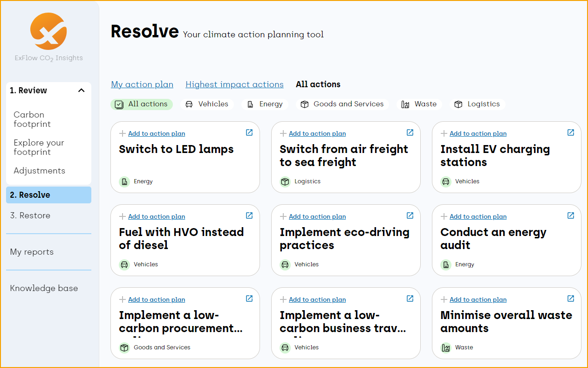Image resolution: width=588 pixels, height=368 pixels.
Task: Collapse the "1. Review" section
Action: coord(81,90)
